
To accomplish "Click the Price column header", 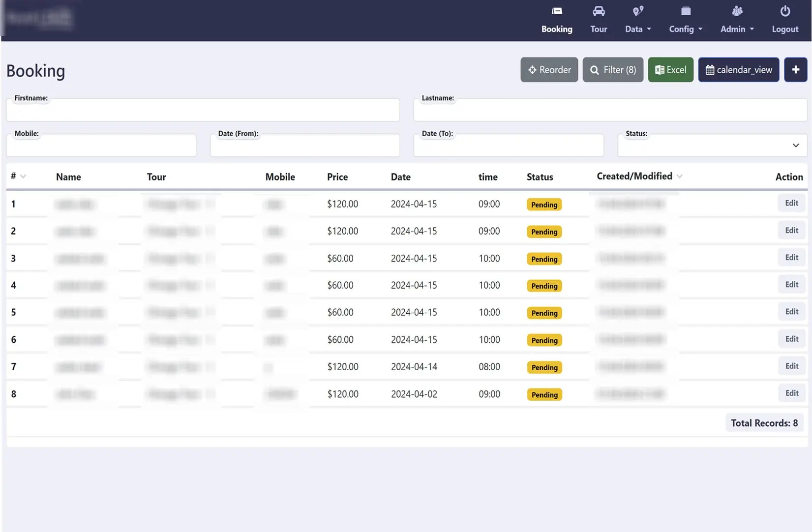I will click(x=337, y=177).
